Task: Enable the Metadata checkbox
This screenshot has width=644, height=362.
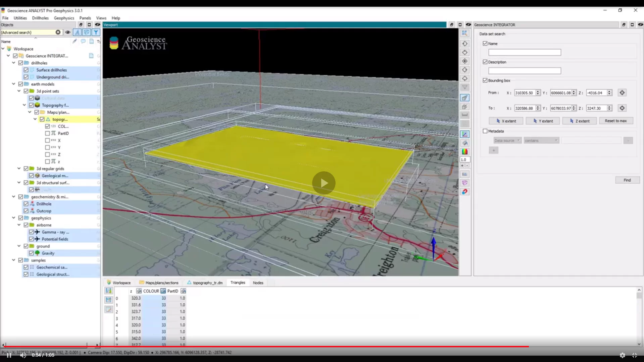Action: (485, 131)
